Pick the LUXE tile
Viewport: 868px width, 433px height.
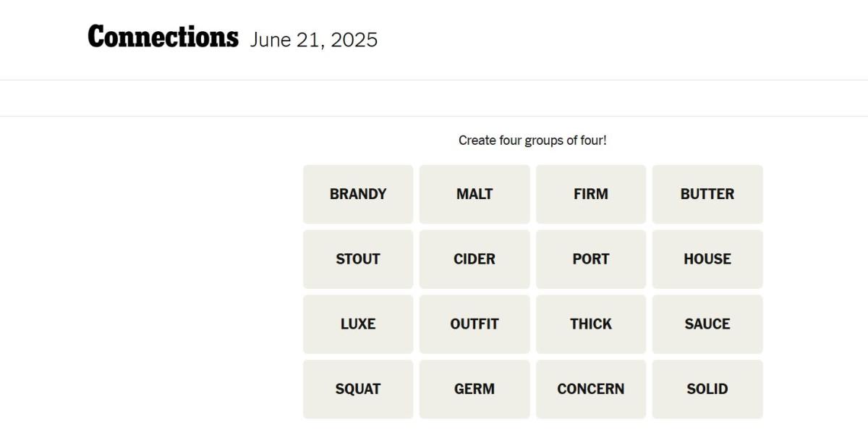tap(358, 324)
